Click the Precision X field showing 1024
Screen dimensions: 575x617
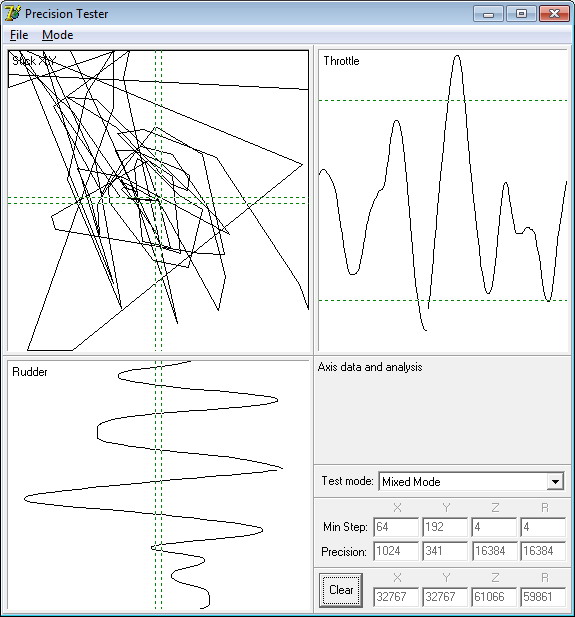click(x=396, y=551)
